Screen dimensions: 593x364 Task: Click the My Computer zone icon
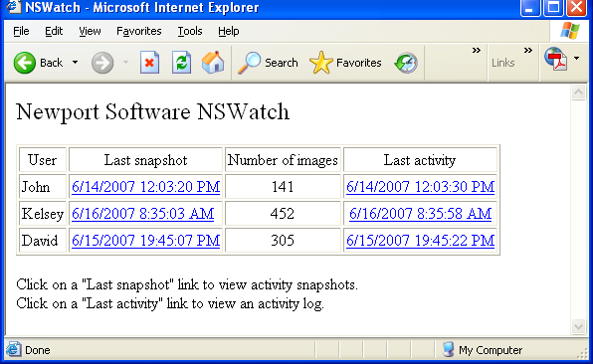point(448,350)
